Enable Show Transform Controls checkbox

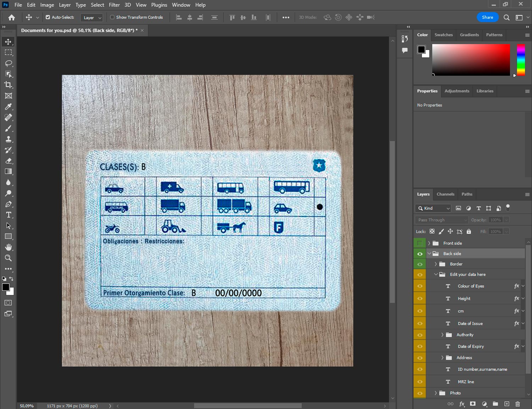pyautogui.click(x=112, y=17)
